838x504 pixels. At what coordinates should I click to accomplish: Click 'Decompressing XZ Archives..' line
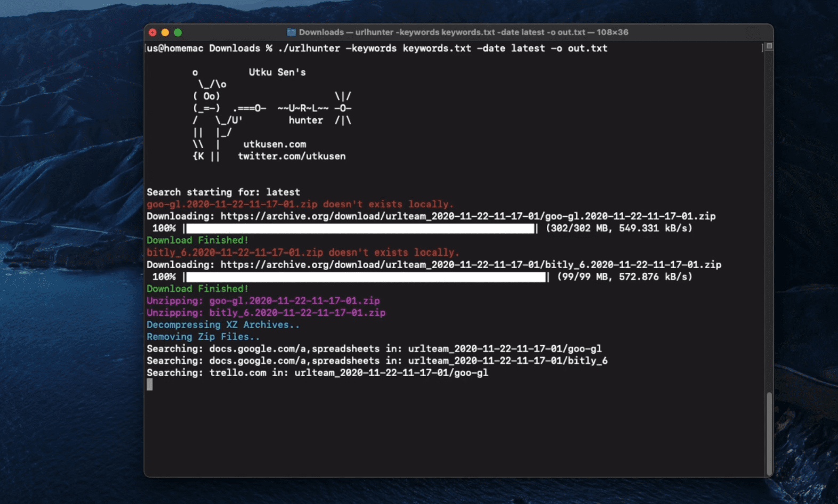(223, 325)
